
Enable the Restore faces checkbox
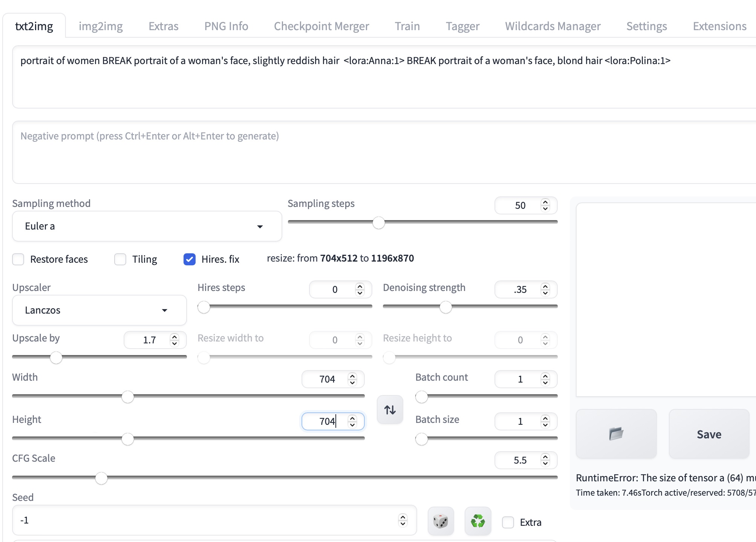18,259
